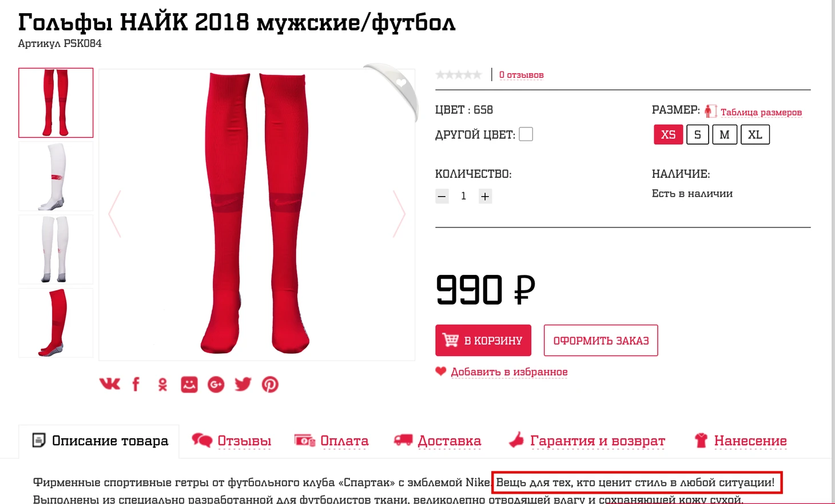Image resolution: width=835 pixels, height=504 pixels.
Task: Click wishlist heart on product image corner
Action: [401, 83]
